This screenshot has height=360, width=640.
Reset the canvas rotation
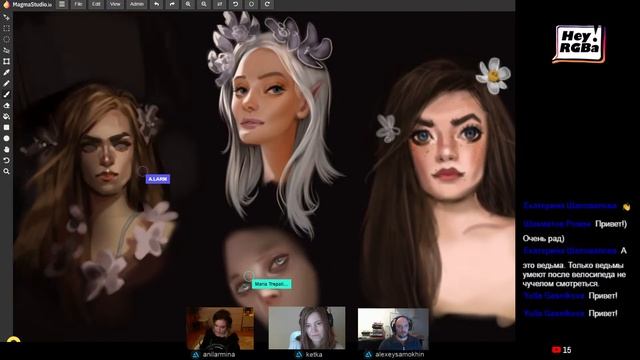tap(251, 4)
